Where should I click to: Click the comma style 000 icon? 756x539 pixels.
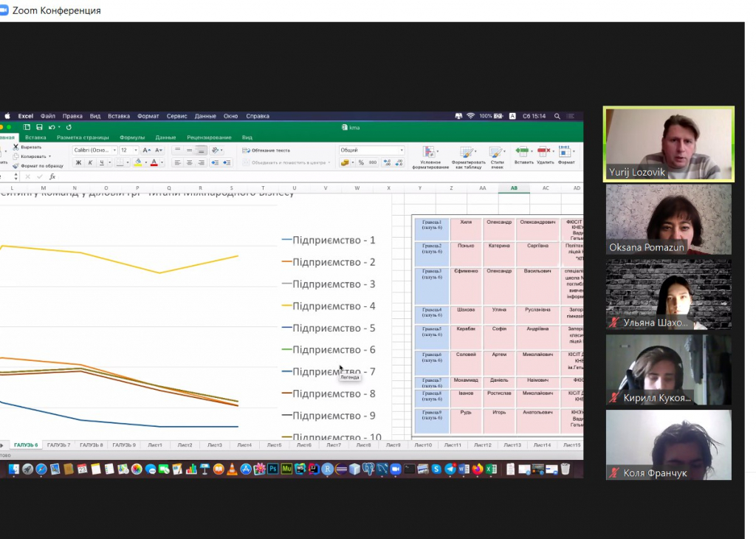click(373, 163)
